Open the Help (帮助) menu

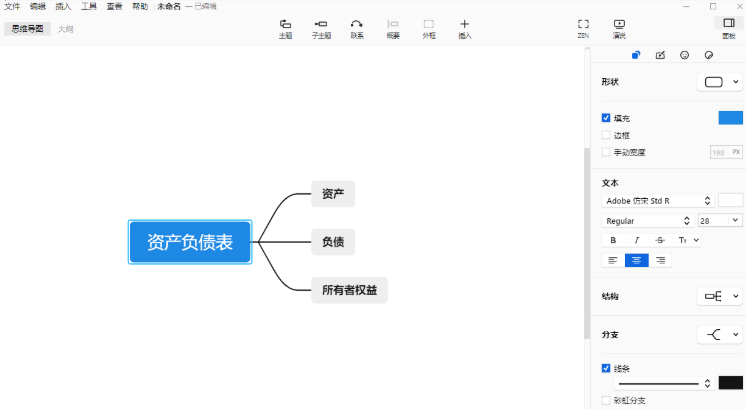(x=140, y=6)
